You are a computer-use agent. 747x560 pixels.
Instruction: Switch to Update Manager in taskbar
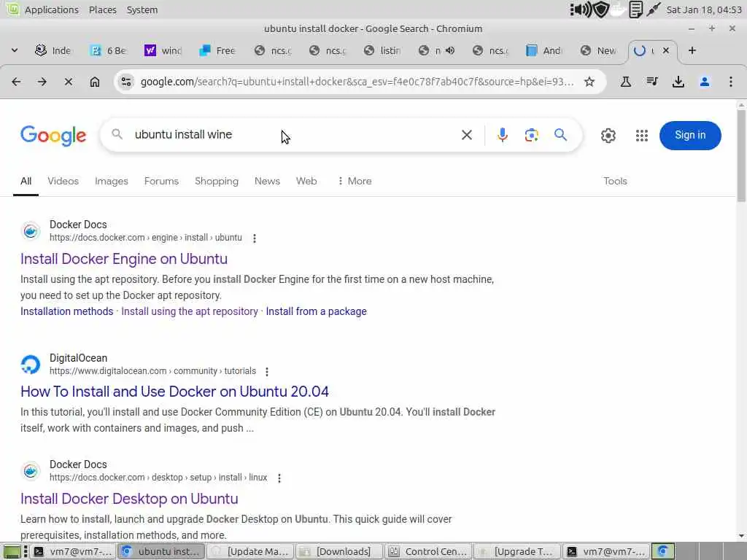[251, 551]
